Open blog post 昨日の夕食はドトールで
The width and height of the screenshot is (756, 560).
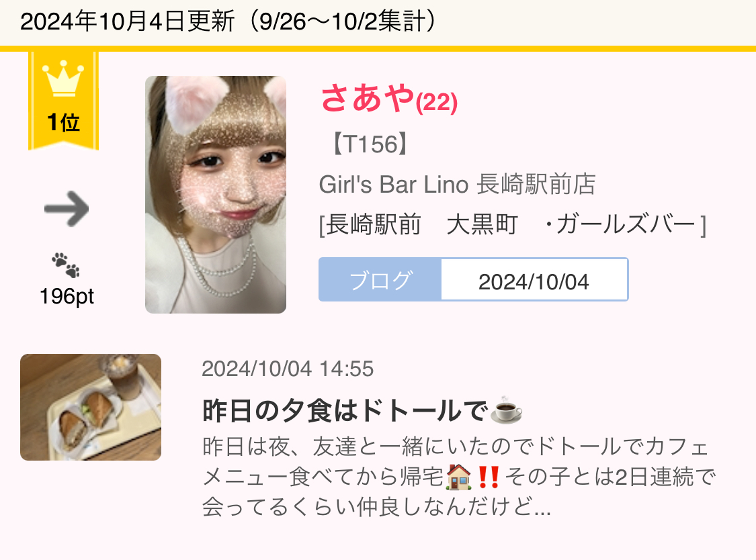[345, 411]
